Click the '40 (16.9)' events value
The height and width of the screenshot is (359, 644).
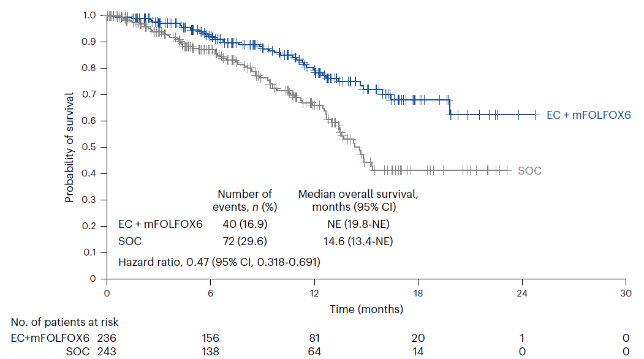point(244,224)
